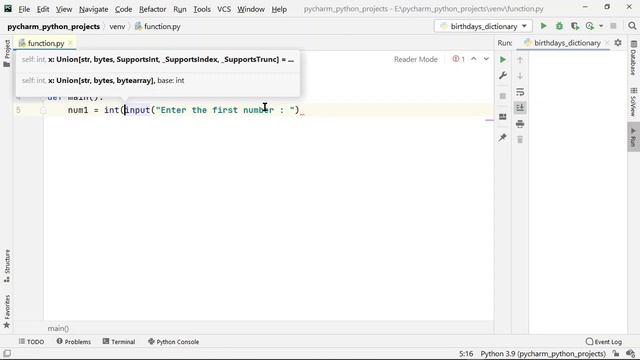640x360 pixels.
Task: Open the File menu
Action: click(x=24, y=9)
